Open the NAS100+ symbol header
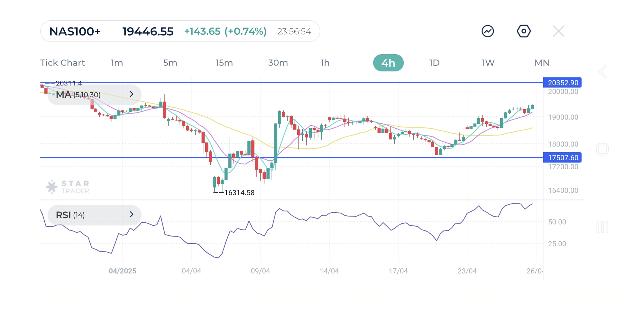This screenshot has height=312, width=644. pos(75,31)
